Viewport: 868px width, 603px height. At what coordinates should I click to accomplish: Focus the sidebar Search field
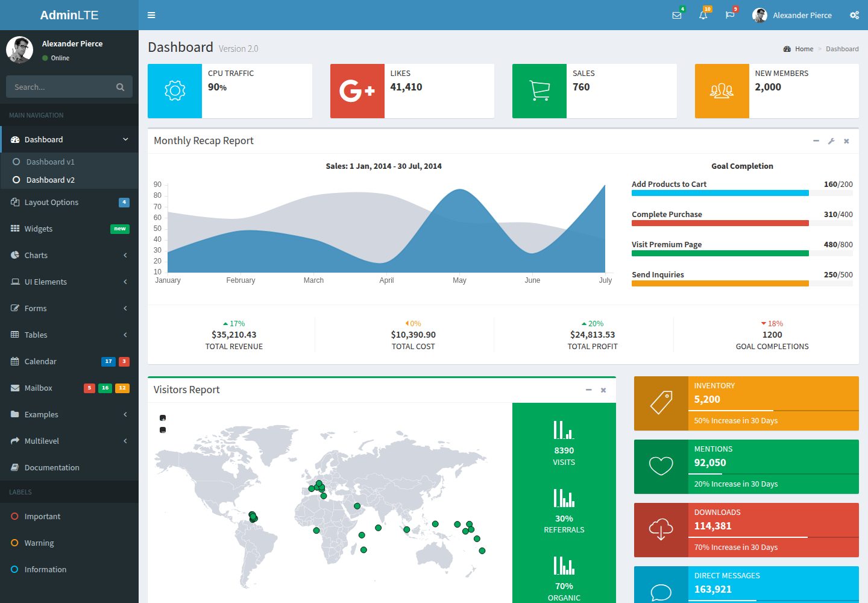[58, 87]
